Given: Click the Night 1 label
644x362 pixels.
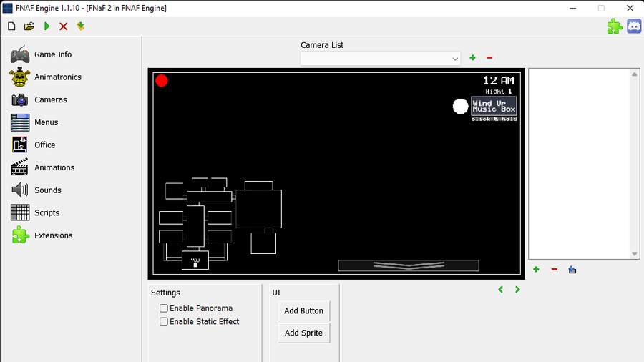Looking at the screenshot, I should coord(499,92).
